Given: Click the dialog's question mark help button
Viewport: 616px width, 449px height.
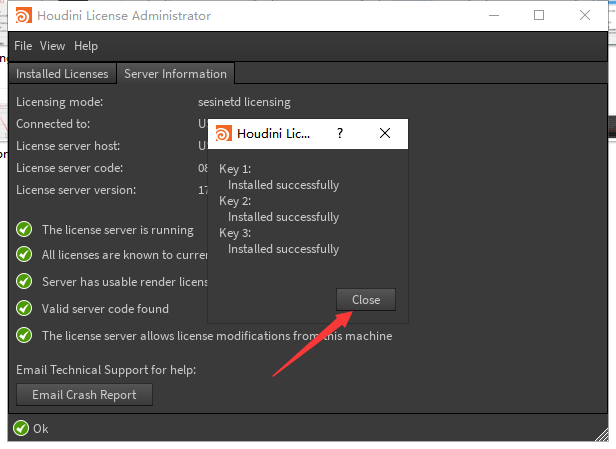Looking at the screenshot, I should 340,134.
